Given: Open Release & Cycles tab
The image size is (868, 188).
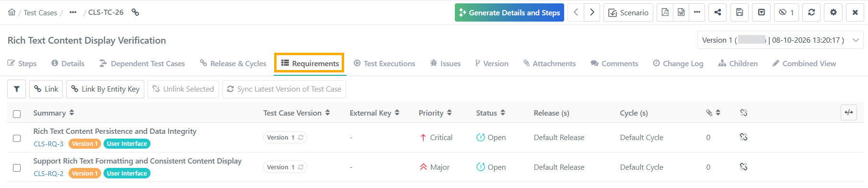Looking at the screenshot, I should pyautogui.click(x=233, y=63).
